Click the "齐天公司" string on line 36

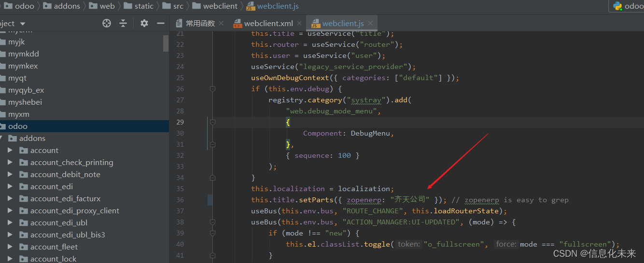point(410,199)
